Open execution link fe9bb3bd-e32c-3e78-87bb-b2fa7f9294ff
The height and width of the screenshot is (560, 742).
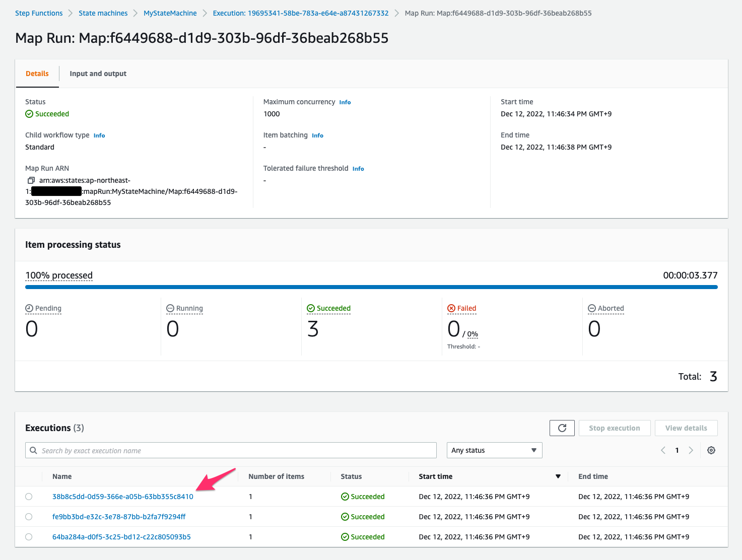click(119, 517)
